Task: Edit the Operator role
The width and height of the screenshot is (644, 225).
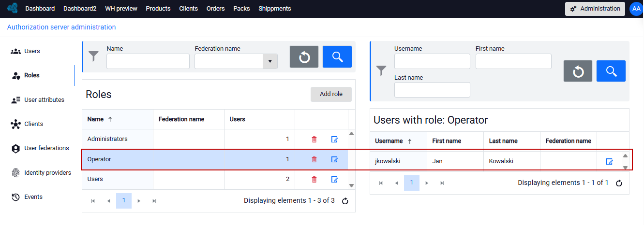Action: pyautogui.click(x=334, y=159)
